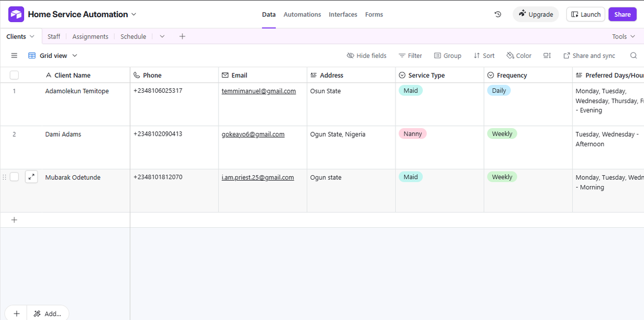Open the Tools dropdown
This screenshot has height=320, width=644.
[x=624, y=36]
